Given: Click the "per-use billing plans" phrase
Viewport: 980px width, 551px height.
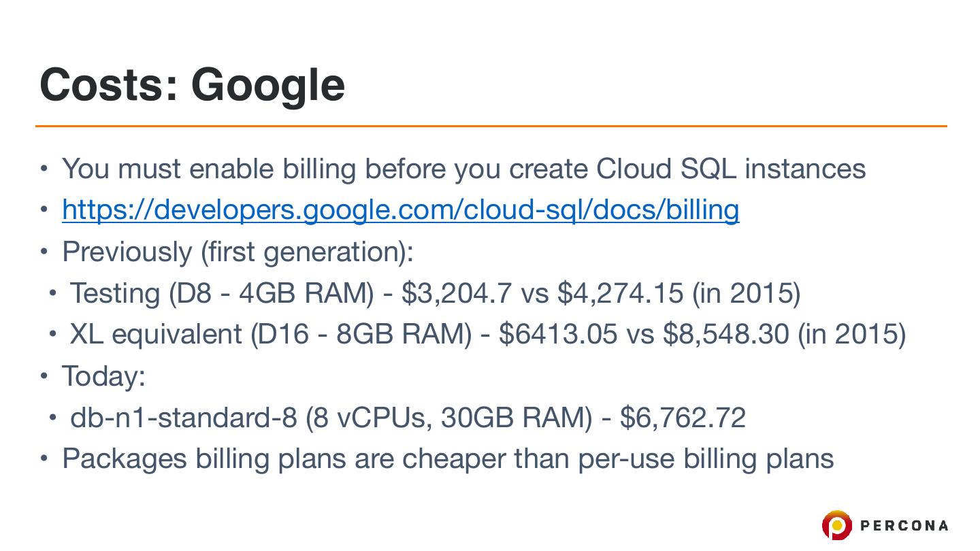Looking at the screenshot, I should pyautogui.click(x=705, y=458).
